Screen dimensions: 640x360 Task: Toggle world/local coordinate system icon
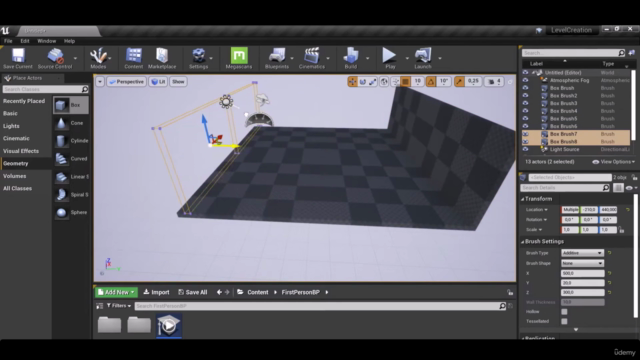pos(384,82)
